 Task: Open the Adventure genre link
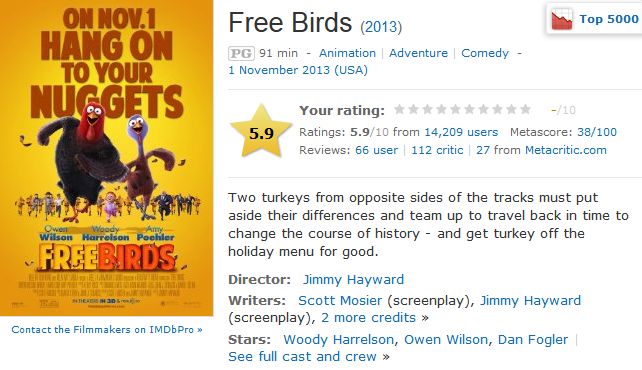(418, 53)
